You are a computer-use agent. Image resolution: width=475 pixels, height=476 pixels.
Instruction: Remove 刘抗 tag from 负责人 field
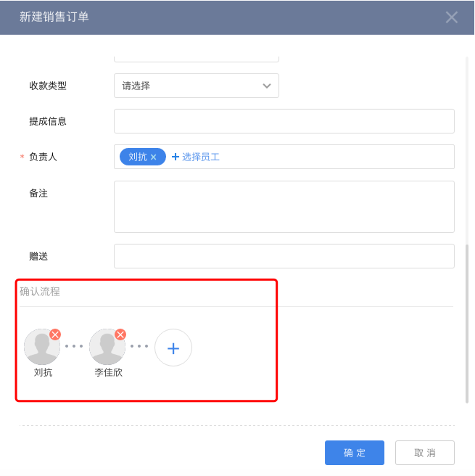[x=154, y=157]
